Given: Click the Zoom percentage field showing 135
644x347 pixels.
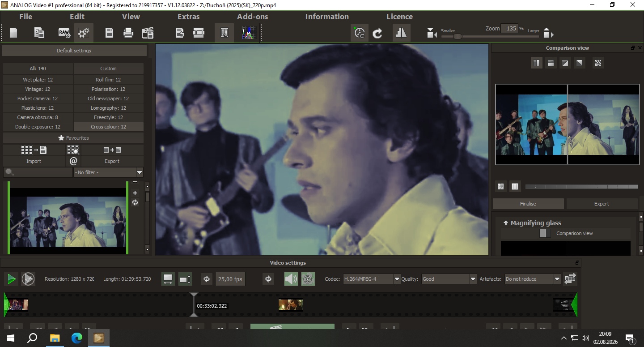Looking at the screenshot, I should [509, 29].
